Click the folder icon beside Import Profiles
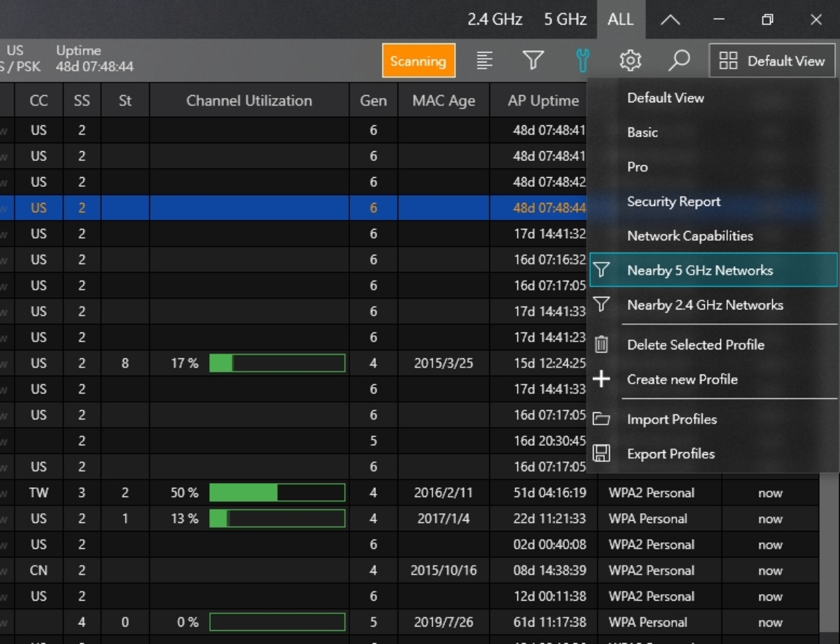Viewport: 840px width, 644px height. 601,419
